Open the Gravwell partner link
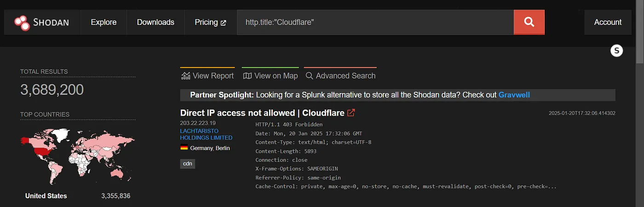Screen dimensions: 644x207 point(514,95)
